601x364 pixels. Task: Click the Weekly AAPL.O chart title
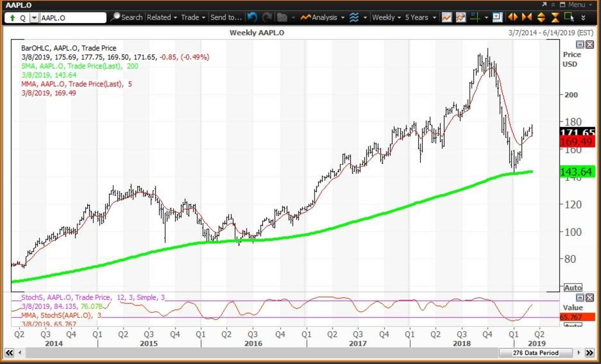pyautogui.click(x=256, y=32)
